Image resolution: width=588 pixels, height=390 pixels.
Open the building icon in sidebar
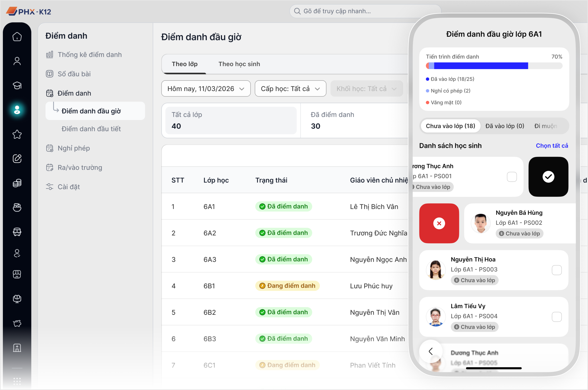coord(17,348)
